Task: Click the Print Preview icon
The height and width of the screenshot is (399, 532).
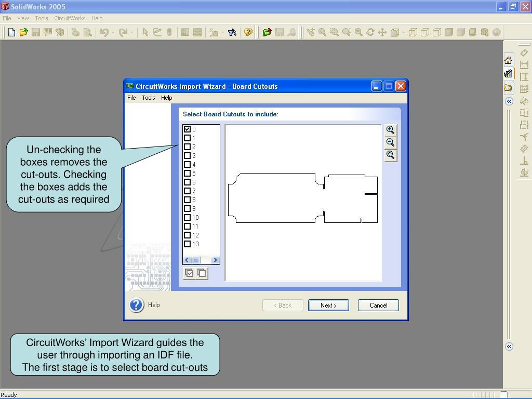Action: point(87,32)
